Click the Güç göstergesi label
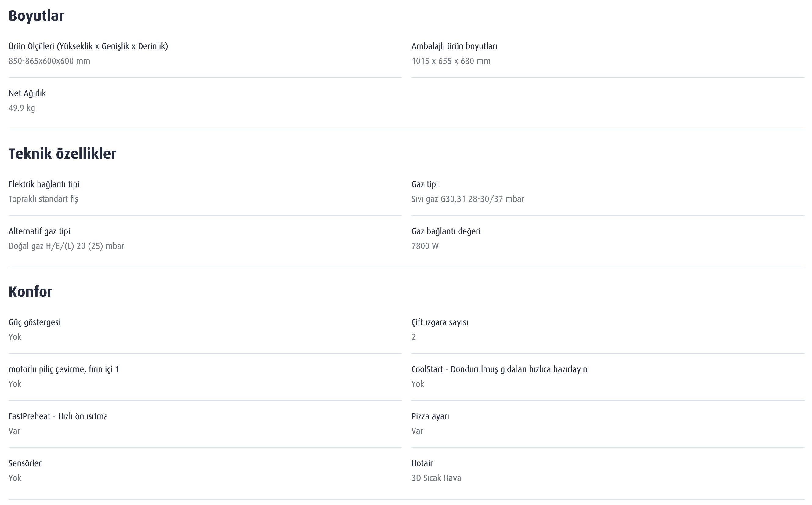Image resolution: width=812 pixels, height=505 pixels. pyautogui.click(x=34, y=322)
